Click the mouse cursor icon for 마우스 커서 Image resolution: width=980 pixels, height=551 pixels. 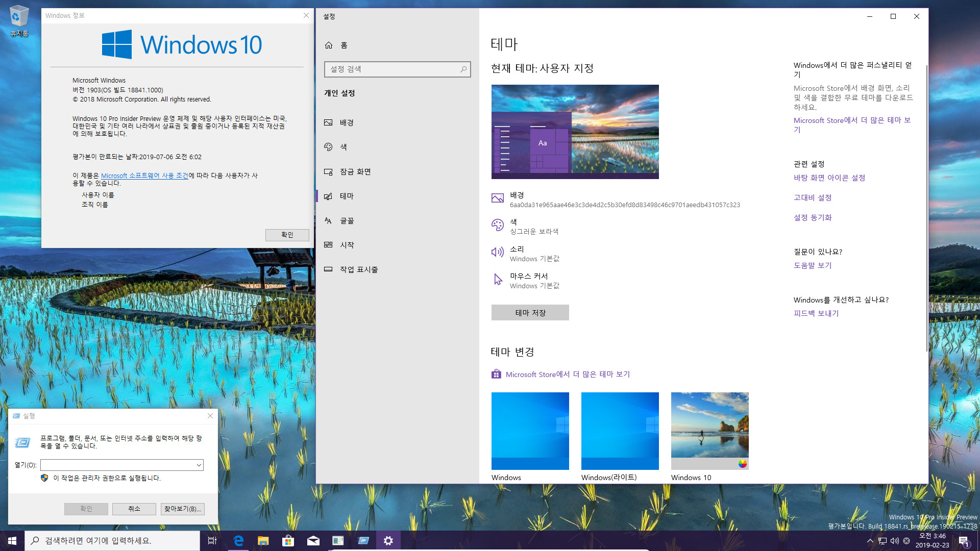[x=498, y=279]
